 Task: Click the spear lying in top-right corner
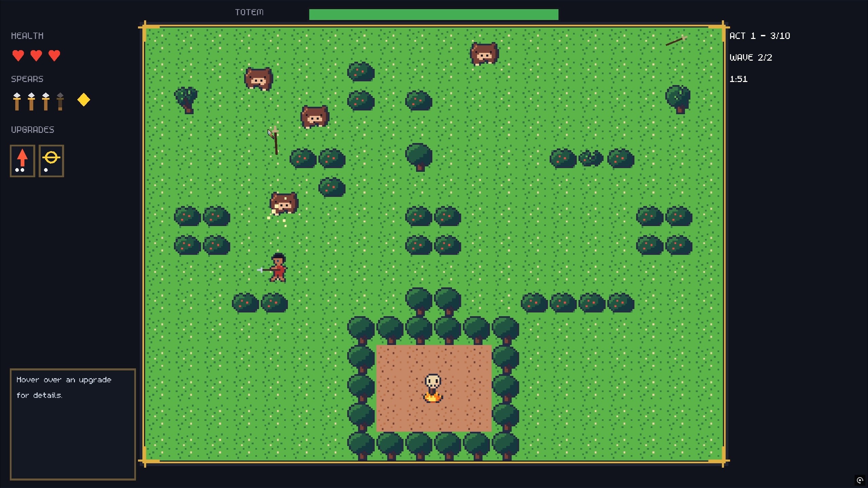[676, 41]
